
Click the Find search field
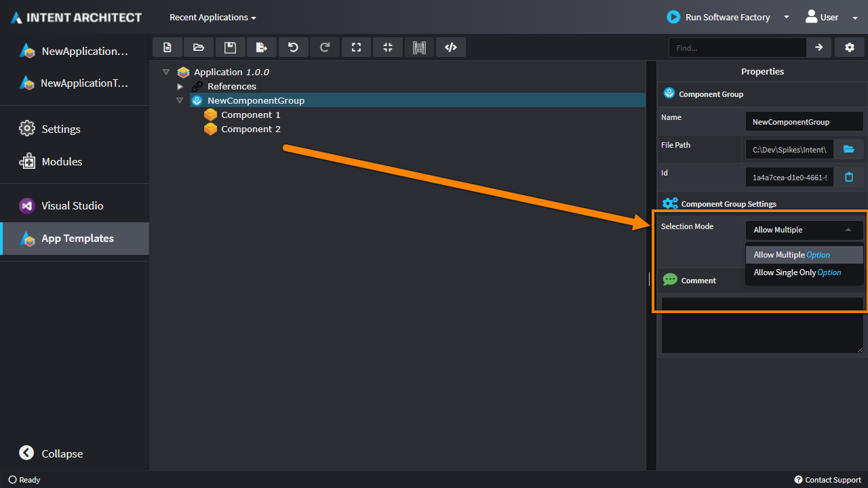pos(736,47)
